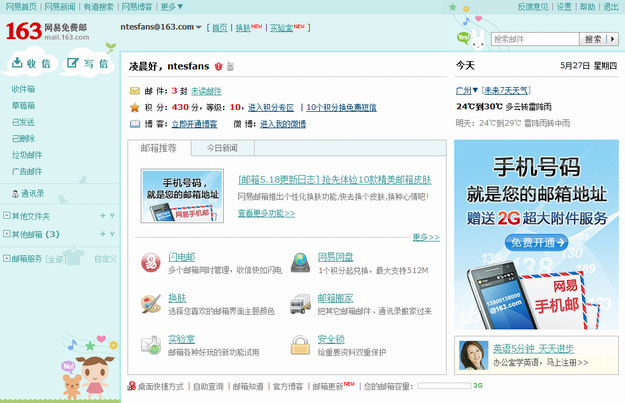
Task: Click the phone icon next to ntesfans
Action: tap(230, 67)
